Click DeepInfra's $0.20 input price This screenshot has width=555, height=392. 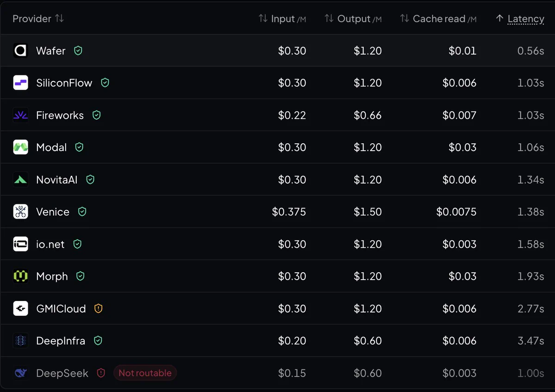292,341
